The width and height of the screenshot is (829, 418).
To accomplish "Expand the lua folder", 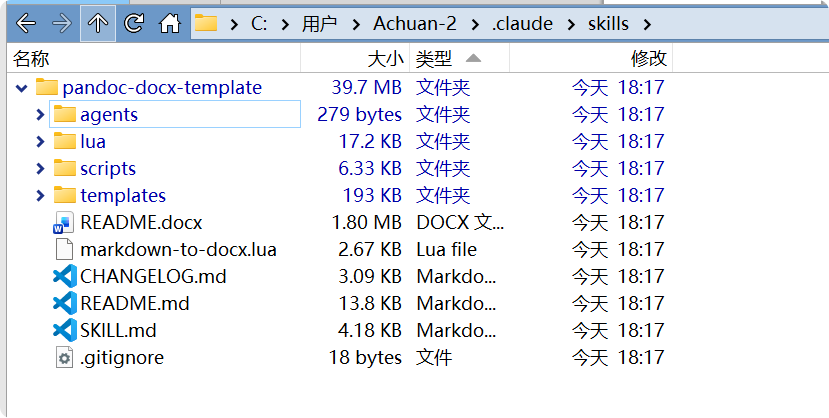I will tap(40, 141).
